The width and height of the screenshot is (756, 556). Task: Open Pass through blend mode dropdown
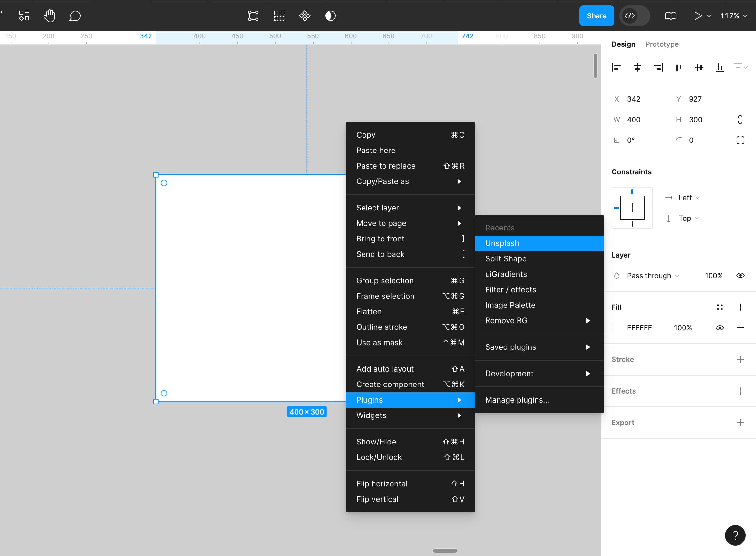653,276
